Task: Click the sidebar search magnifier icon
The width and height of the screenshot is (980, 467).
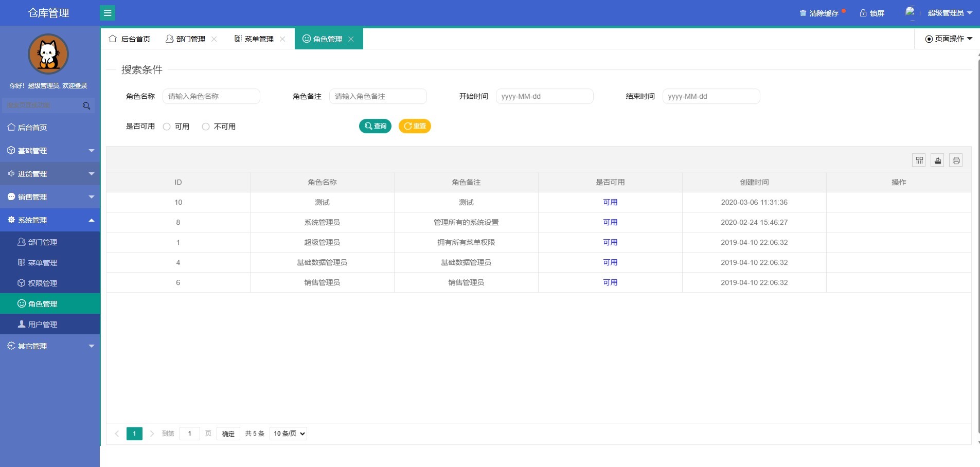Action: pos(86,106)
